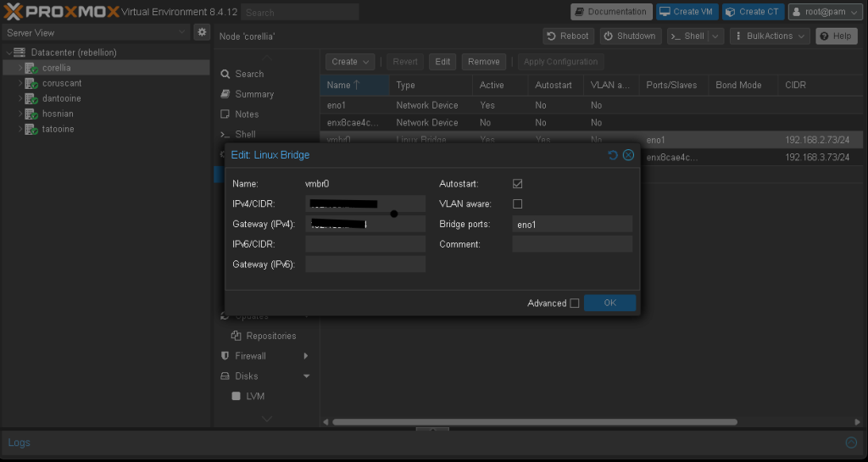Open LVM disks page
The width and height of the screenshot is (868, 462).
point(254,396)
